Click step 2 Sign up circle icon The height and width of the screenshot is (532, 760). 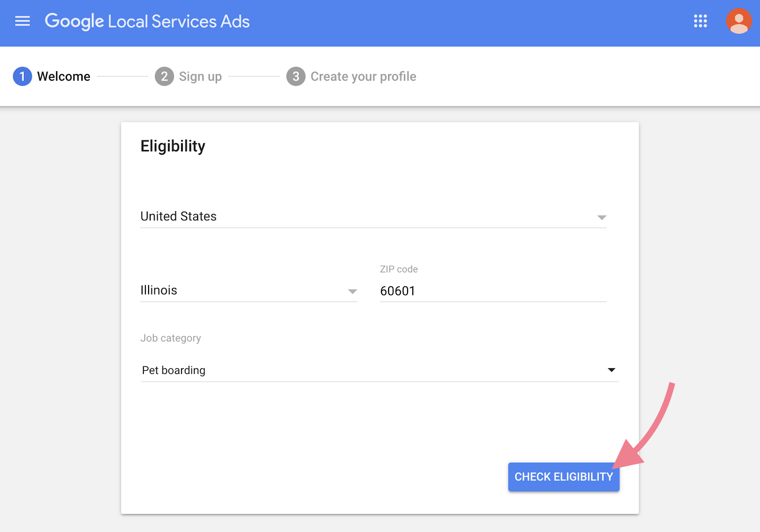[x=164, y=76]
